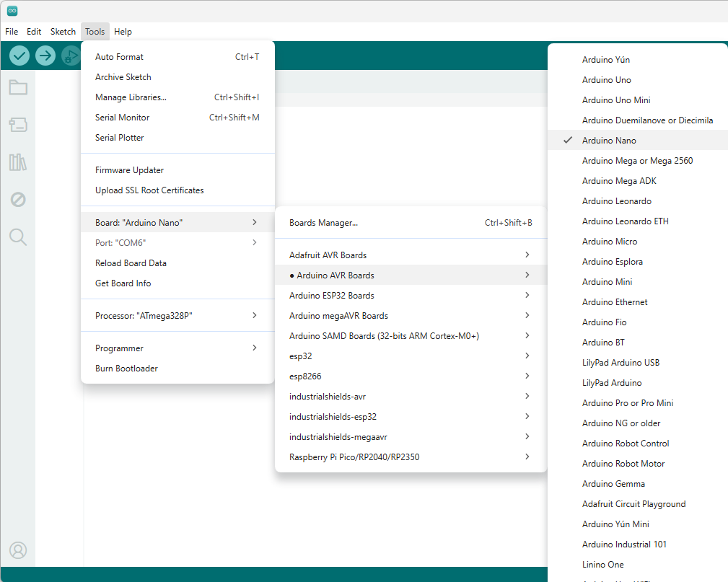Click Burn Bootloader
Image resolution: width=728 pixels, height=582 pixels.
coord(177,368)
